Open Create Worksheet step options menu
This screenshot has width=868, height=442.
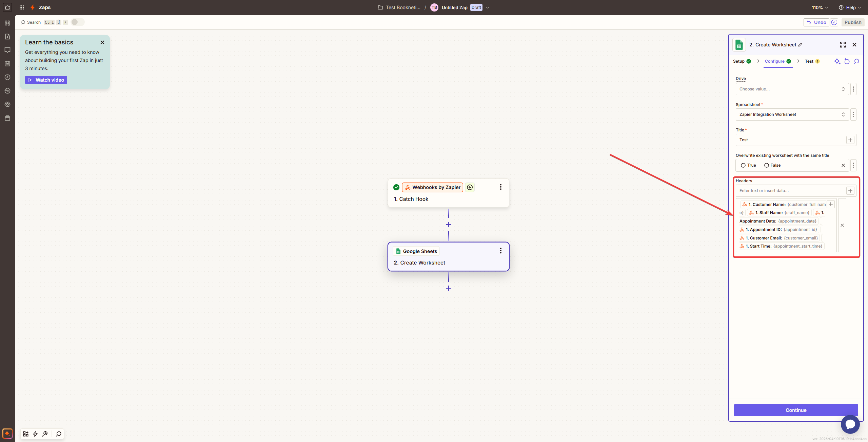click(501, 251)
